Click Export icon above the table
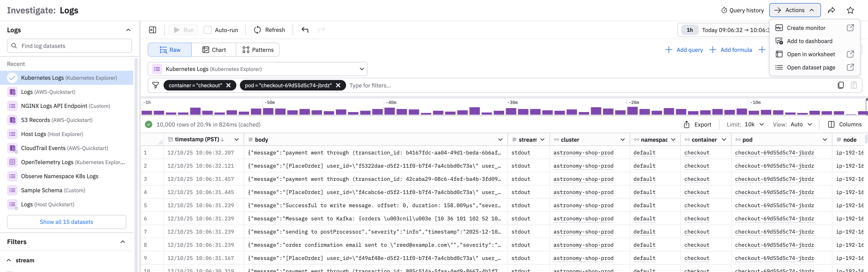Screen dimensions: 868x272 686,125
